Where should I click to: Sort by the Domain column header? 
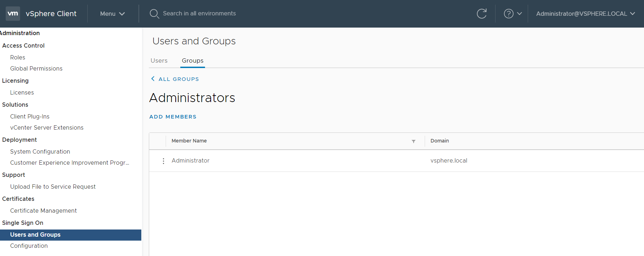(x=439, y=141)
